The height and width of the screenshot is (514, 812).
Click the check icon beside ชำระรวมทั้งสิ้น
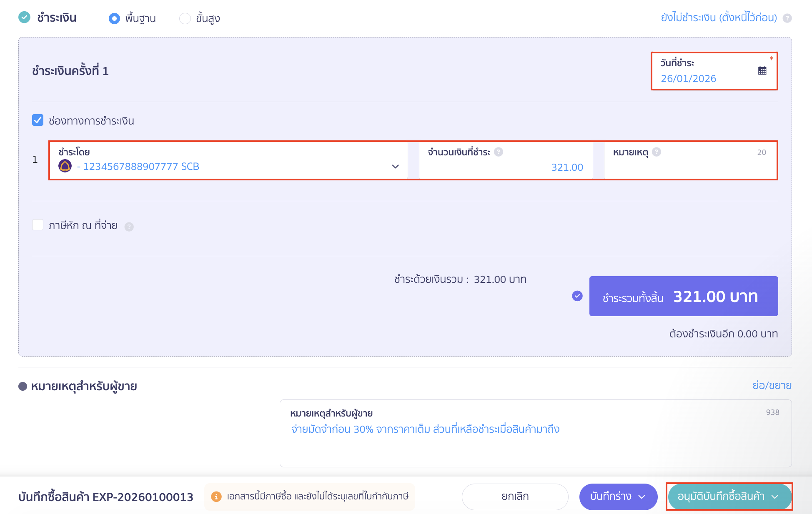577,296
